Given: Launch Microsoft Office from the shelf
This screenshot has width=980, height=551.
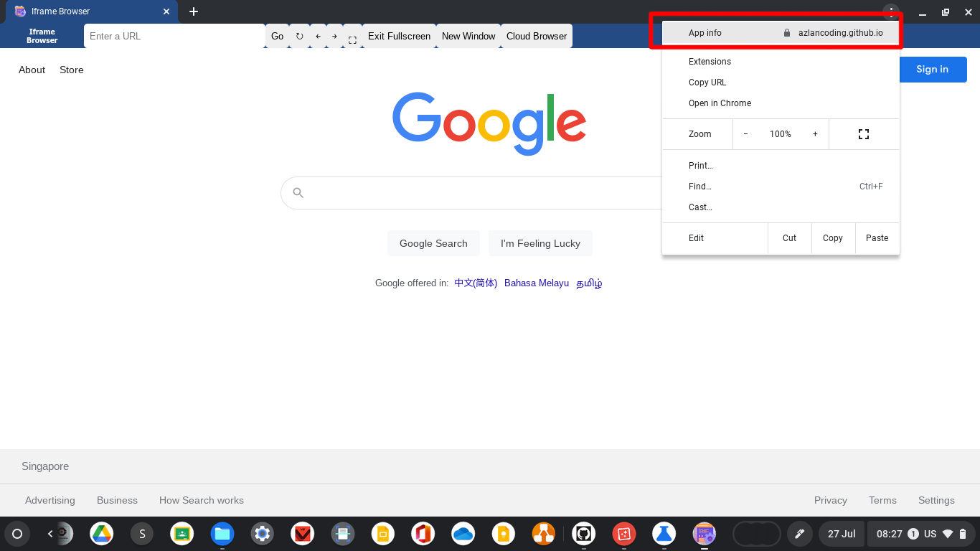Looking at the screenshot, I should pyautogui.click(x=423, y=534).
